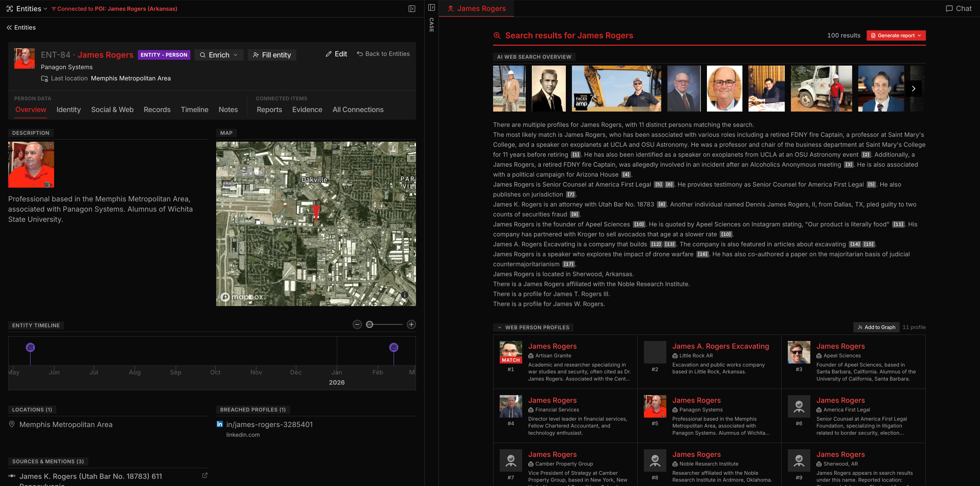
Task: Open James A. Rogers Excavating profile
Action: coord(709,361)
